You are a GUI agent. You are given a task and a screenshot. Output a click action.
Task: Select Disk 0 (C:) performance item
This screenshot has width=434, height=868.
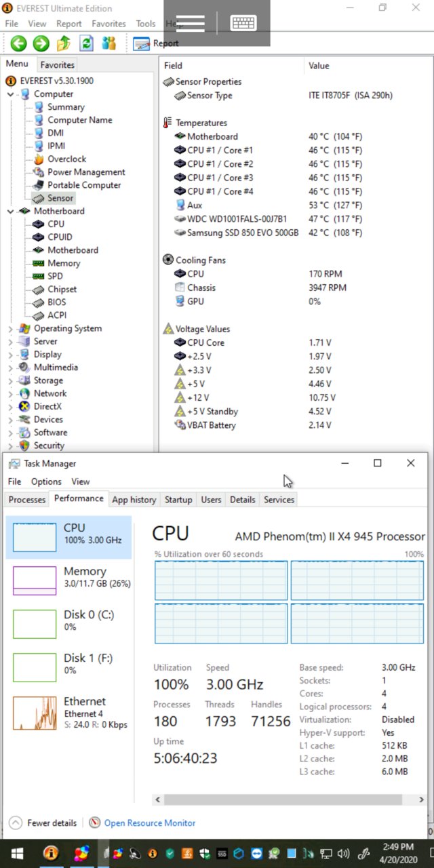69,624
